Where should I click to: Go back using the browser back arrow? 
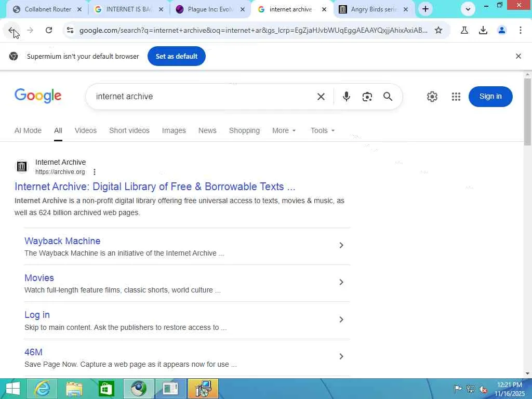pos(11,31)
